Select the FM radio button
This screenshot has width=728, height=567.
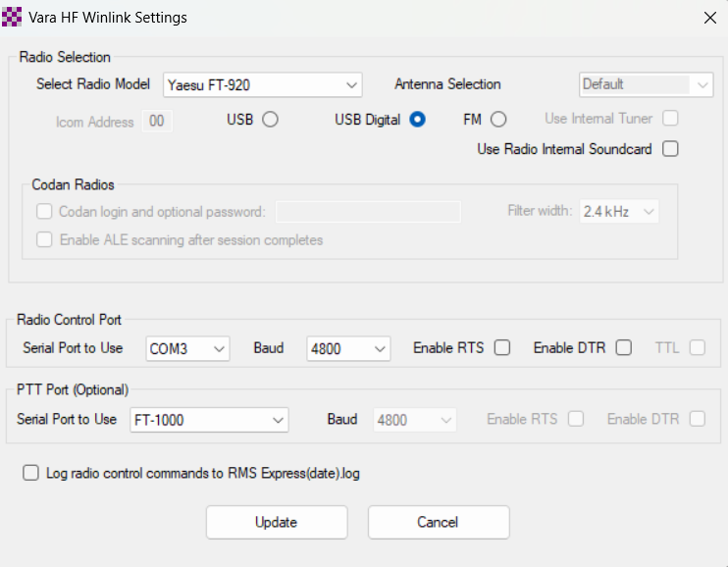[x=498, y=120]
